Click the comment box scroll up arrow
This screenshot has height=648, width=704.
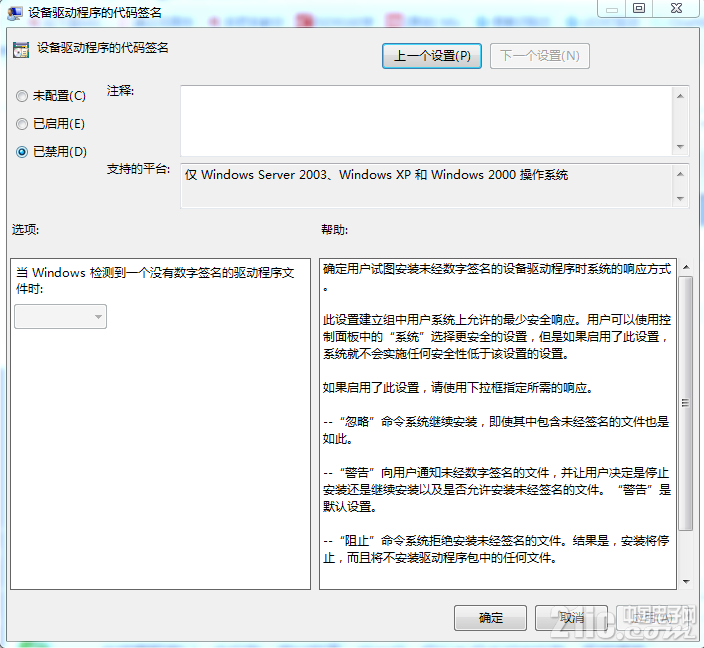(680, 96)
